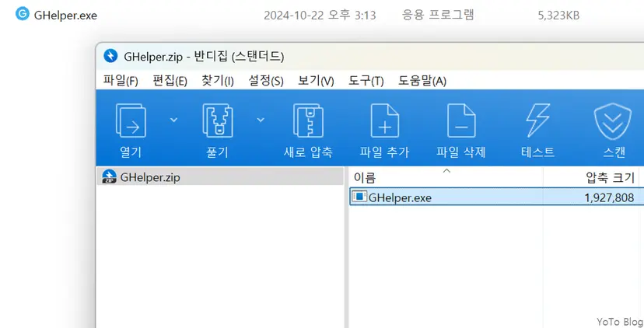This screenshot has height=328, width=644.
Task: Open the 도움말(A) menu
Action: 422,81
